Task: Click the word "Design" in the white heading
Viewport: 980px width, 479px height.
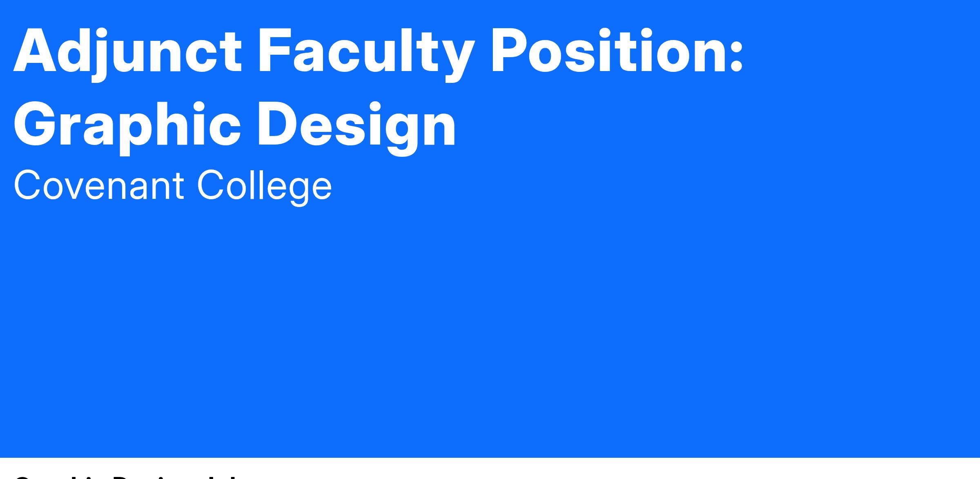Action: point(356,125)
